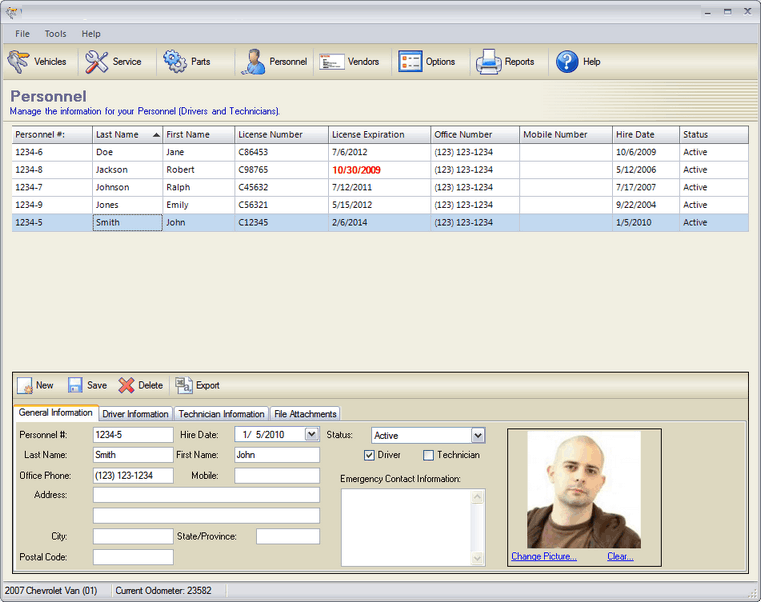Select the Jones, Emily row
This screenshot has width=761, height=602.
(380, 205)
